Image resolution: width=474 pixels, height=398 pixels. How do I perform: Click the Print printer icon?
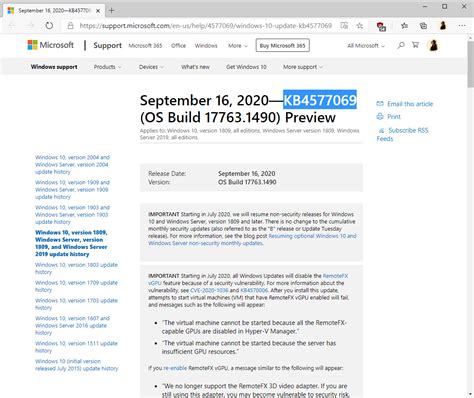(380, 117)
